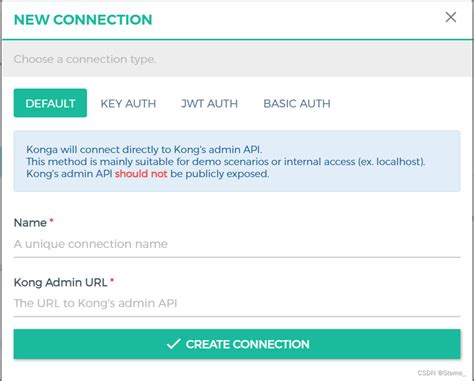
Task: Click the Name field label
Action: (30, 223)
